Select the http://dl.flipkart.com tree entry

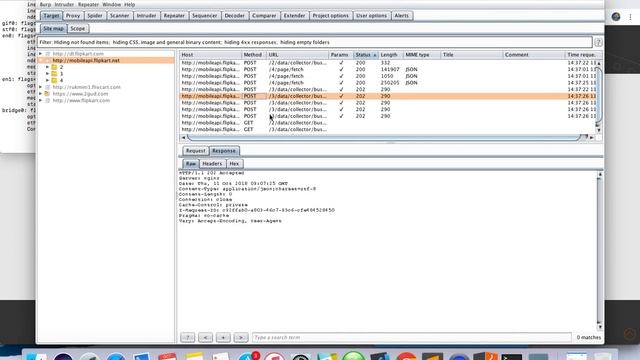pyautogui.click(x=78, y=53)
